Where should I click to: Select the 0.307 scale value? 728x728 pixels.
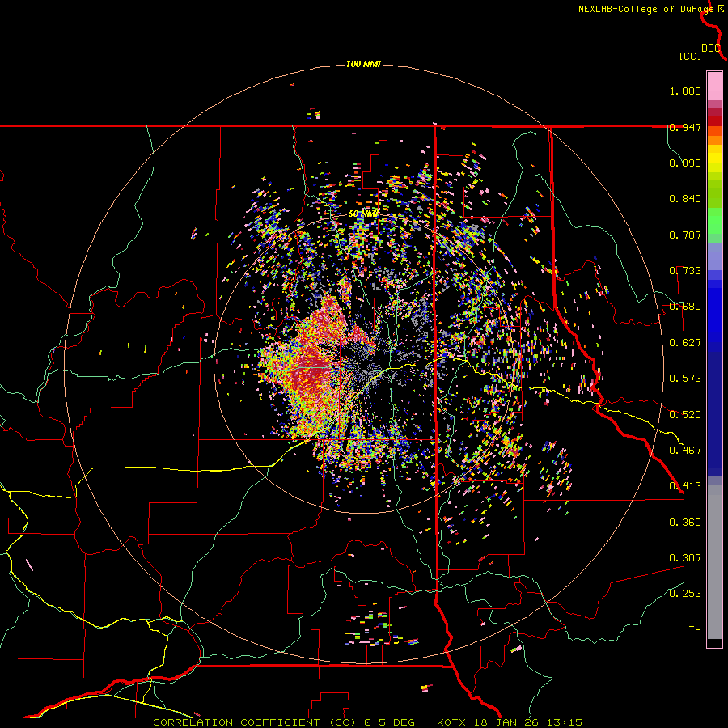click(x=685, y=557)
